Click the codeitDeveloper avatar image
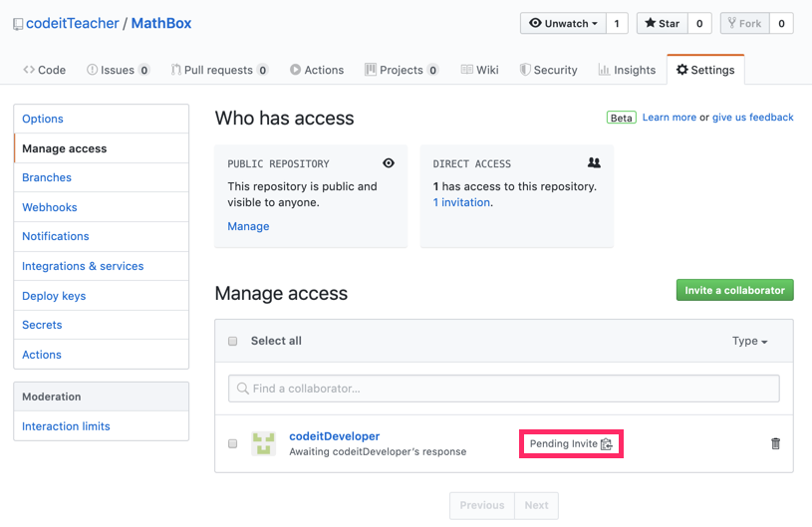This screenshot has height=527, width=812. click(x=264, y=443)
